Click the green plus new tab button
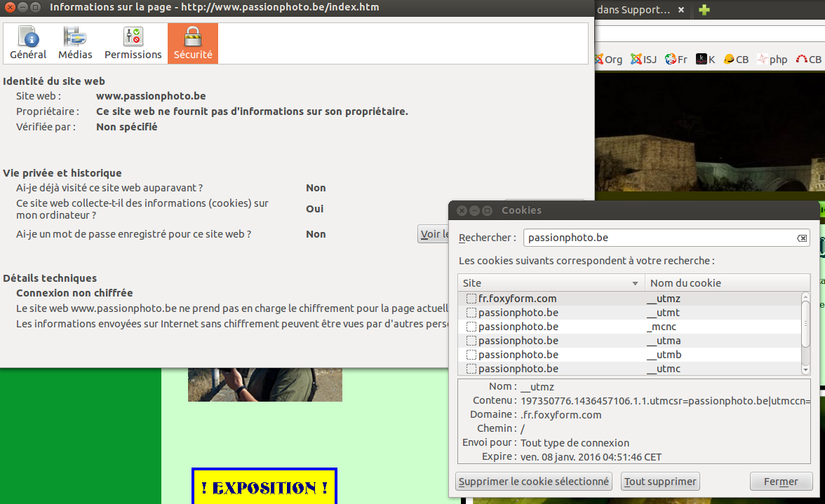 [704, 10]
